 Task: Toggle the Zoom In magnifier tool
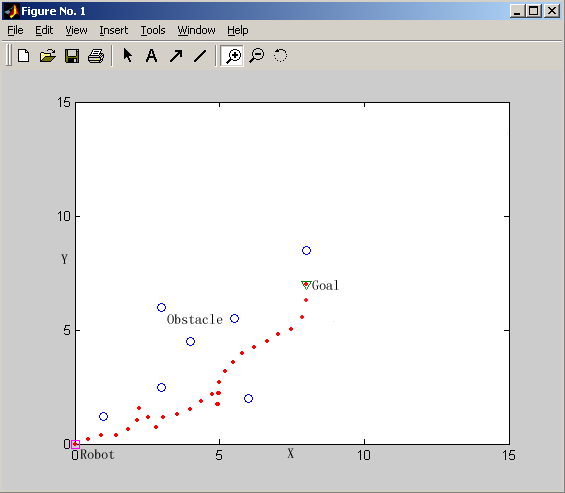tap(232, 56)
